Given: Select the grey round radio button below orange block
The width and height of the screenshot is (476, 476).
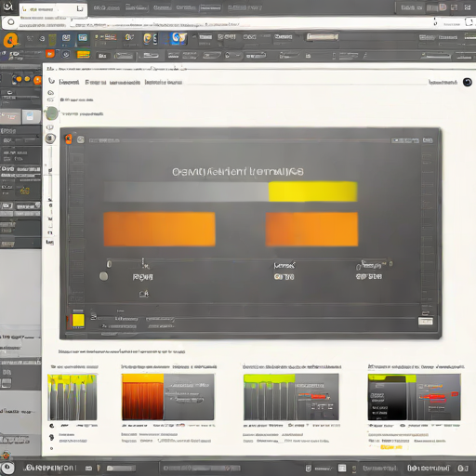Looking at the screenshot, I should pos(103,276).
